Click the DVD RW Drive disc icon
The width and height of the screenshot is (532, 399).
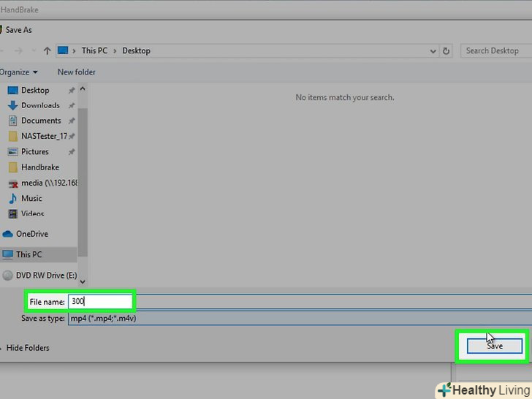7,275
